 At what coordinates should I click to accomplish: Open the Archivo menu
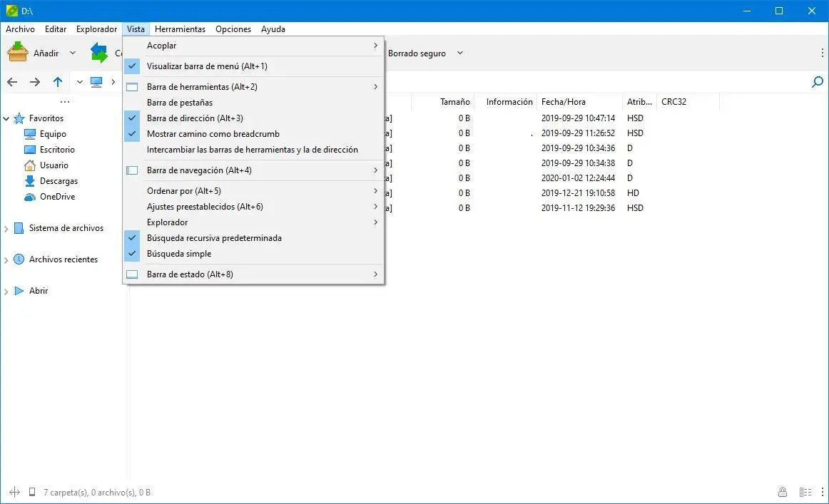click(x=20, y=29)
